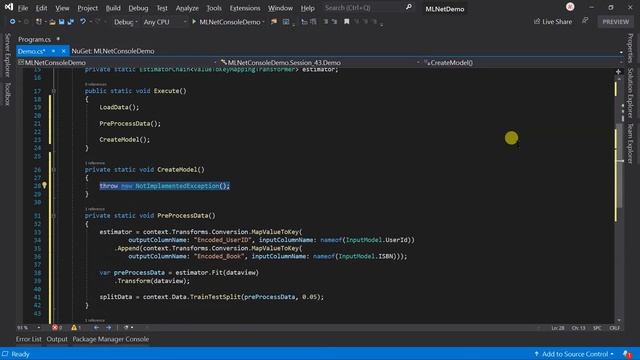Click the Open File toolbar icon
Screen dimensions: 640x360
point(52,22)
